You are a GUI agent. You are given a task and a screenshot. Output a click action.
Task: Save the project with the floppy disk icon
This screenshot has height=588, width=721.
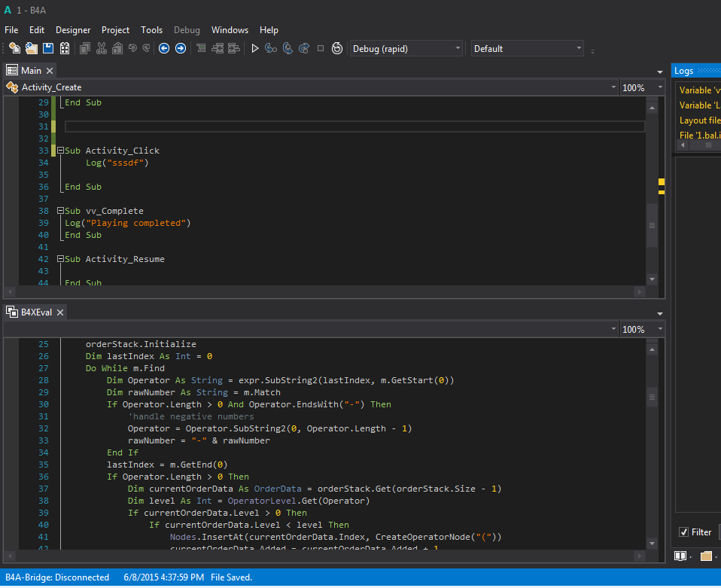47,48
